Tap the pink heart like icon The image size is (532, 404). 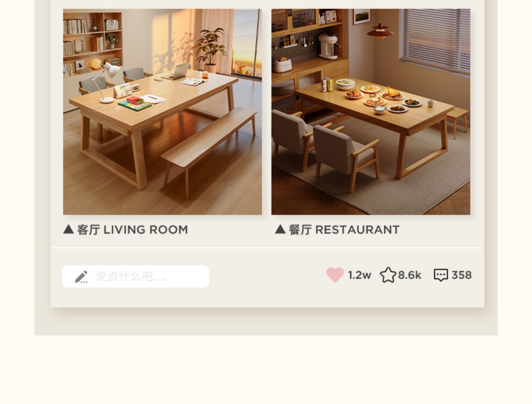(335, 275)
